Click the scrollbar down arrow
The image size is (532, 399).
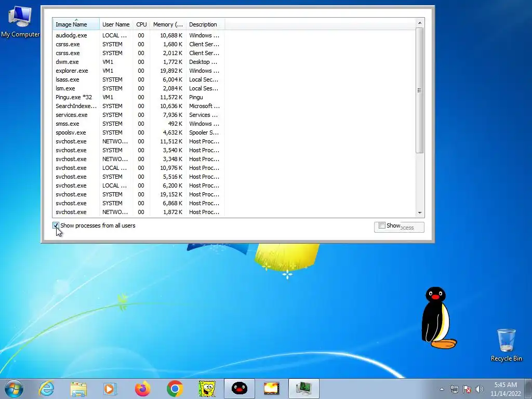420,212
